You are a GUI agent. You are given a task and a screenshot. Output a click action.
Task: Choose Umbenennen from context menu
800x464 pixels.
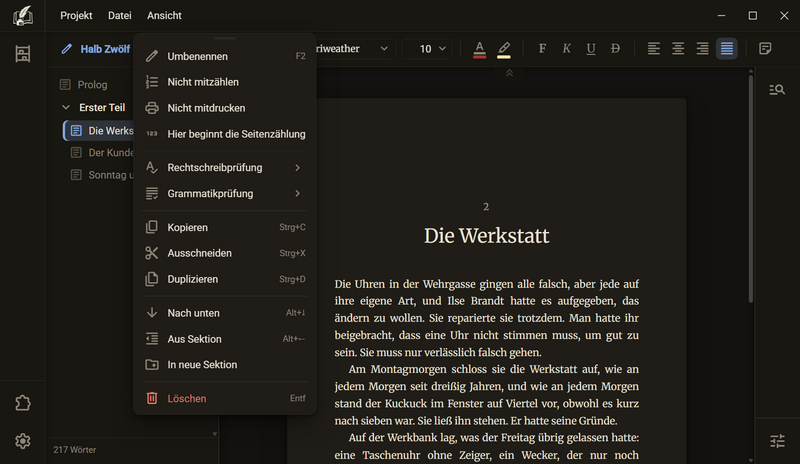[x=225, y=56]
